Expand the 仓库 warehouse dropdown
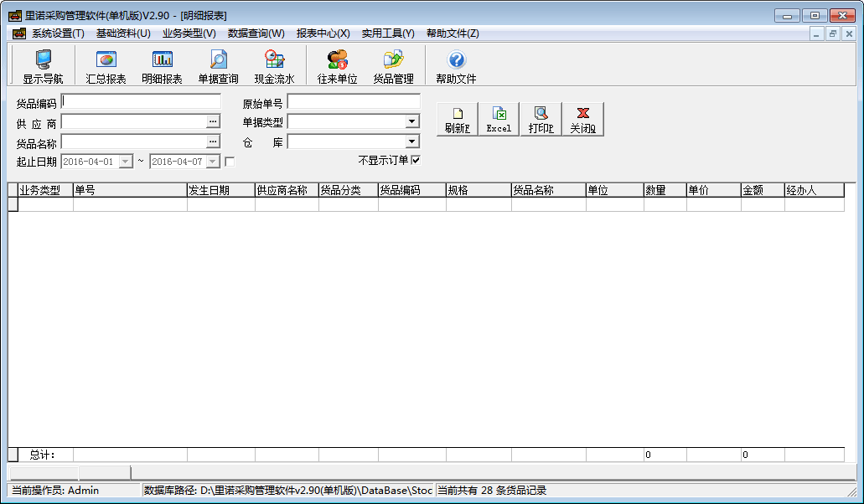864x504 pixels. point(411,141)
